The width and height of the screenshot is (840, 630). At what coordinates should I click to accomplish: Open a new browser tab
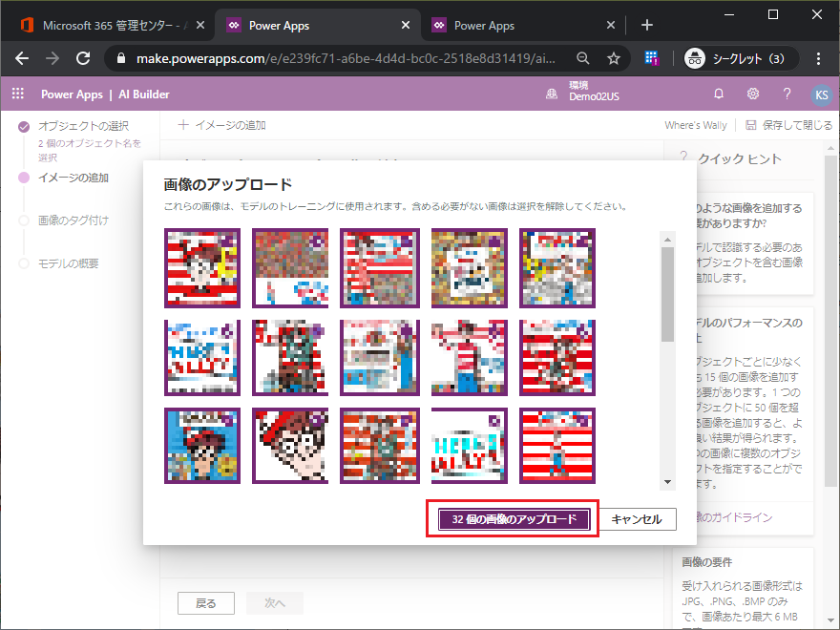pyautogui.click(x=646, y=25)
